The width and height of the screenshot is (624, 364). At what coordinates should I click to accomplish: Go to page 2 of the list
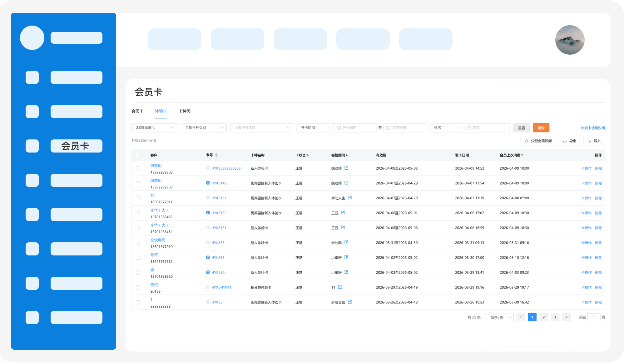[x=544, y=317]
